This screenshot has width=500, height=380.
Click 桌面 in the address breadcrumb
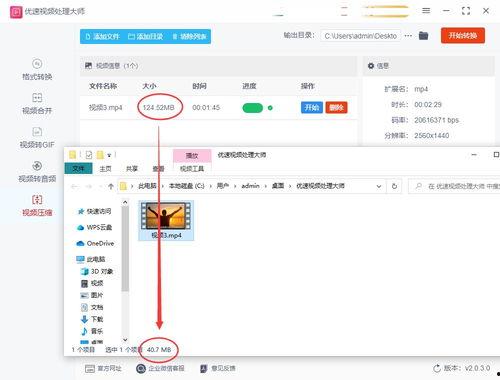[x=278, y=186]
